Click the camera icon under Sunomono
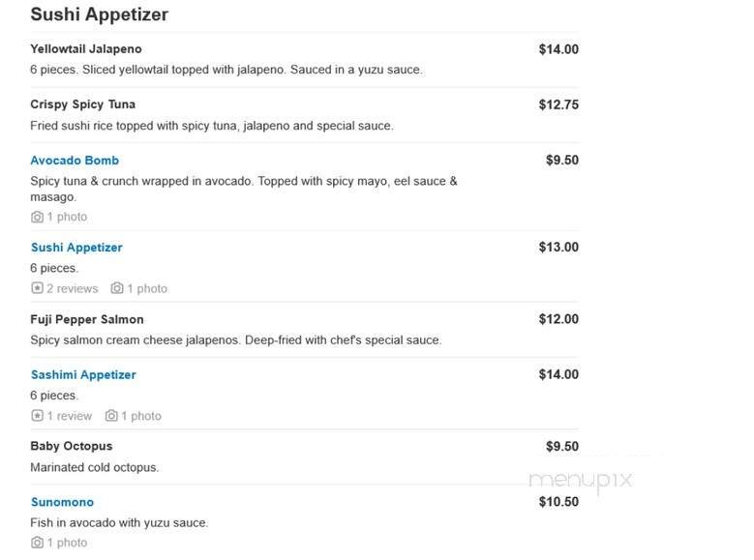 click(x=37, y=543)
